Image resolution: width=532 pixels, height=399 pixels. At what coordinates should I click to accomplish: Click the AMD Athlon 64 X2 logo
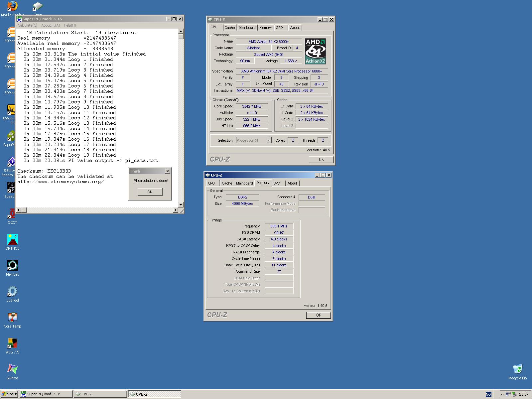point(315,51)
